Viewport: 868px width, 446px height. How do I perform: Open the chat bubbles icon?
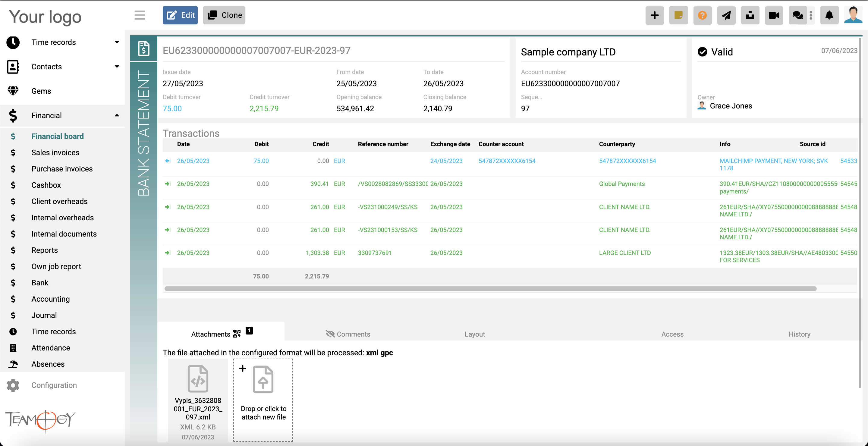pos(797,15)
